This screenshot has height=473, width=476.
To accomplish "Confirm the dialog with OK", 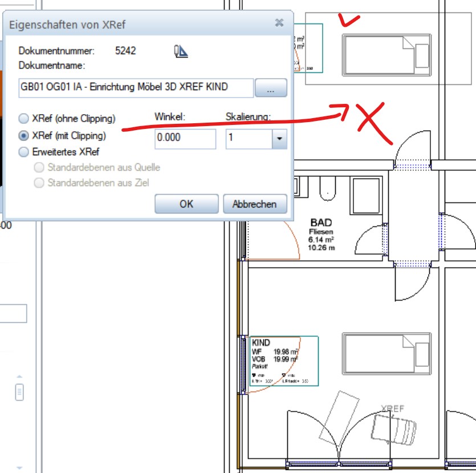I will pyautogui.click(x=186, y=204).
